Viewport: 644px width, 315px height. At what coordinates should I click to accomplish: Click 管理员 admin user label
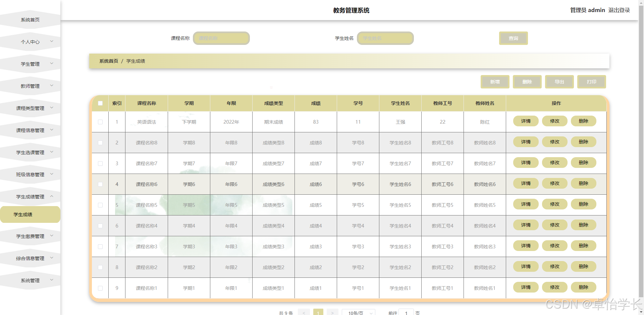(x=587, y=10)
